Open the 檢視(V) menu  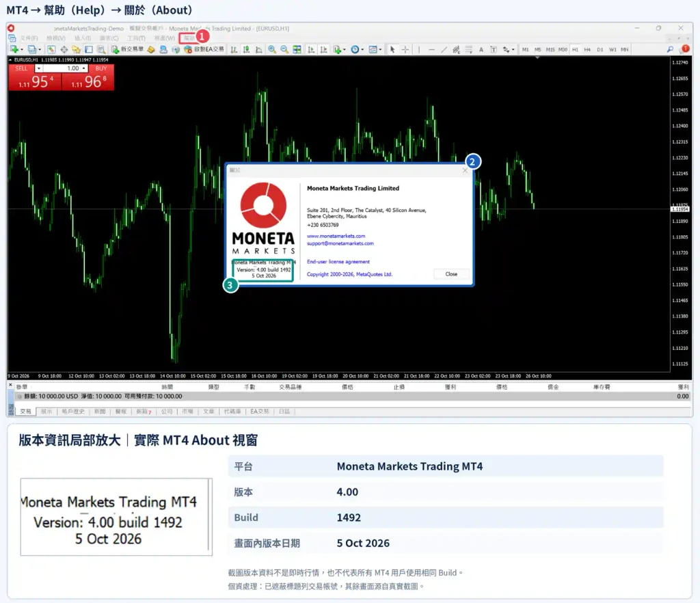[56, 38]
